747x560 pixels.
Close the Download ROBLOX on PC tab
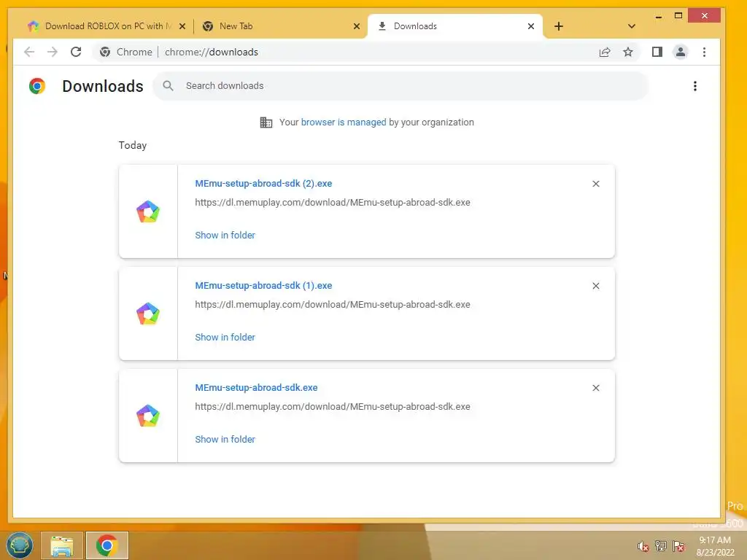pos(182,26)
